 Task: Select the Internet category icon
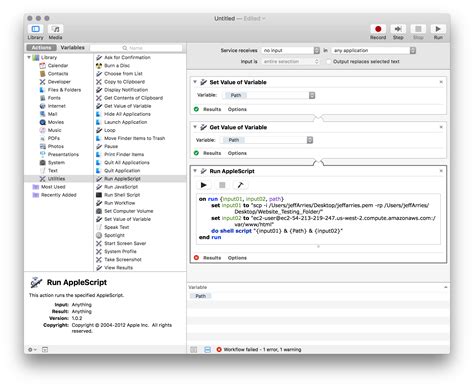click(x=42, y=106)
